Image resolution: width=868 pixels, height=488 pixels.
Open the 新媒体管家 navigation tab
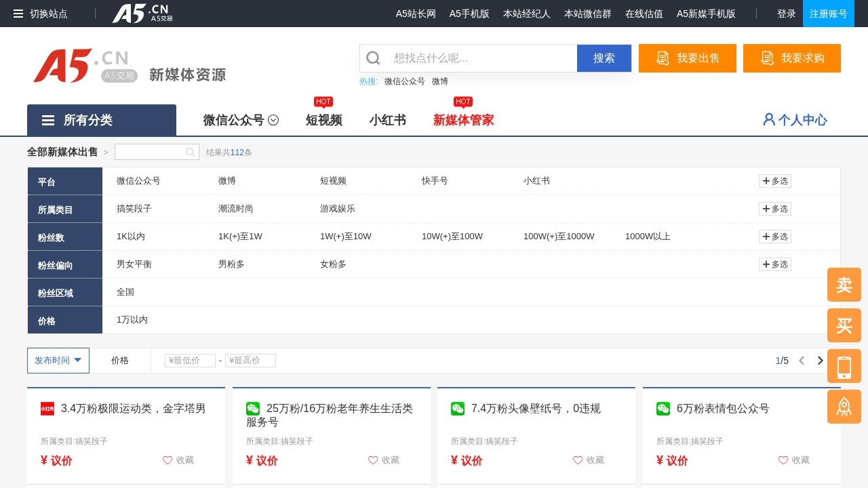coord(463,120)
